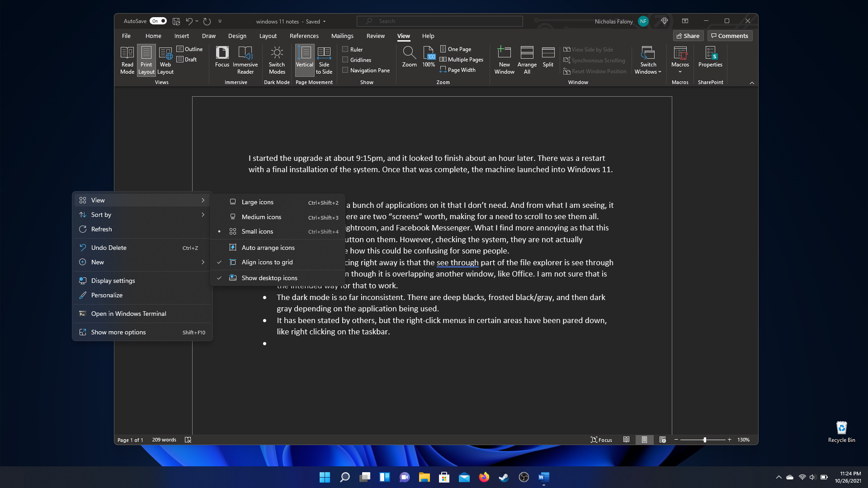Image resolution: width=868 pixels, height=488 pixels.
Task: Click the Search box in title bar
Action: pyautogui.click(x=439, y=21)
